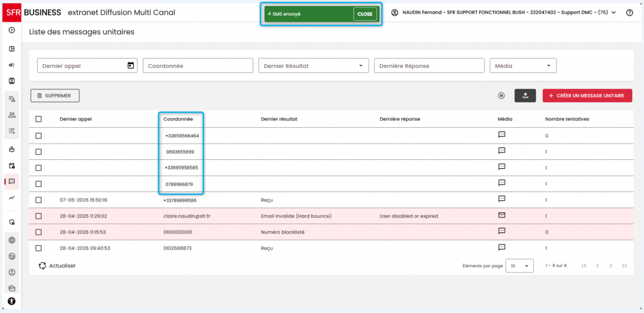Go to the previous page of results

[597, 266]
